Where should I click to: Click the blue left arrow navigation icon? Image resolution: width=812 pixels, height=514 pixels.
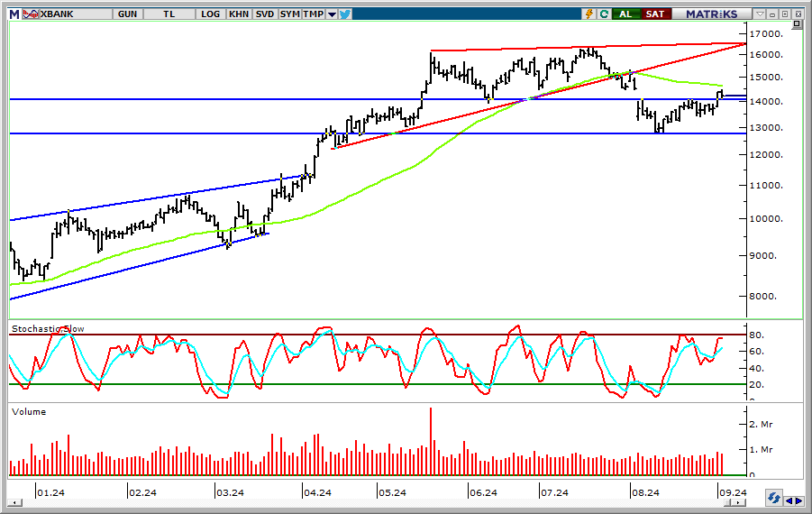coord(789,500)
